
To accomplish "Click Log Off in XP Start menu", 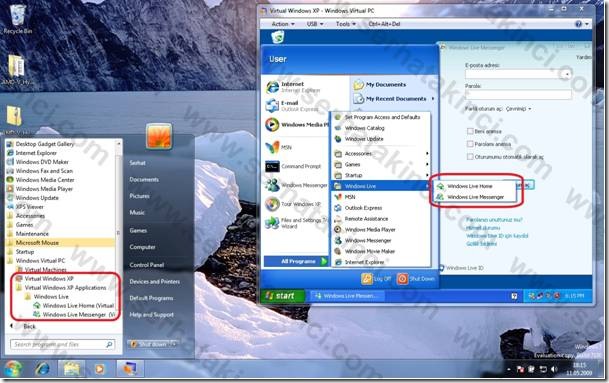I will (376, 279).
